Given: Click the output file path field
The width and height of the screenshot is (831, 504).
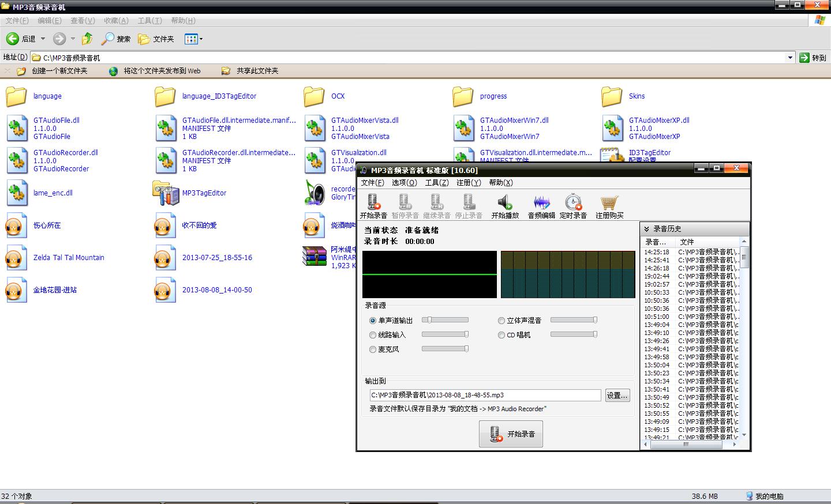Looking at the screenshot, I should click(x=485, y=396).
